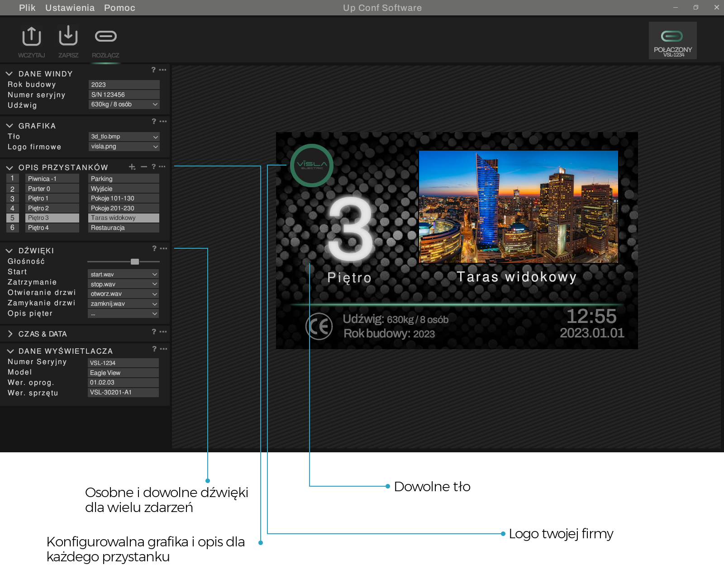724x588 pixels.
Task: Open help for Grafika section
Action: point(154,121)
